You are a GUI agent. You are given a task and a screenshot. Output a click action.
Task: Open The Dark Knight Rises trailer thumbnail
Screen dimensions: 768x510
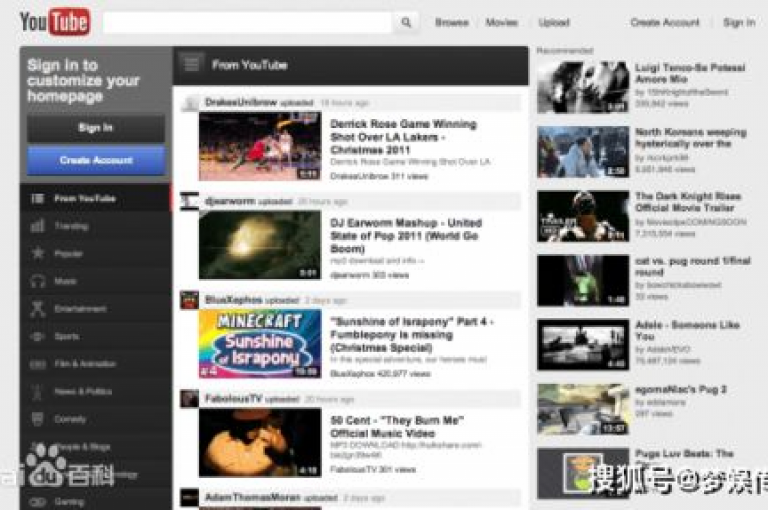point(583,216)
